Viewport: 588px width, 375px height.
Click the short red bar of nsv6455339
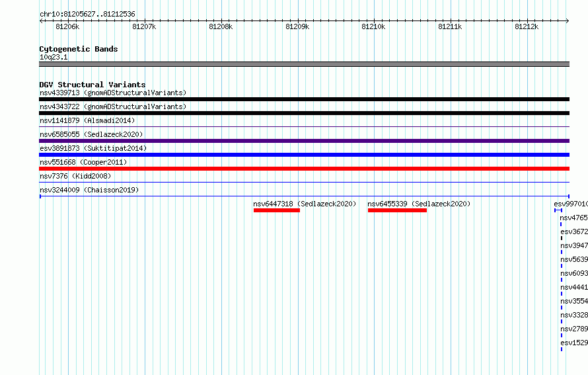click(398, 210)
